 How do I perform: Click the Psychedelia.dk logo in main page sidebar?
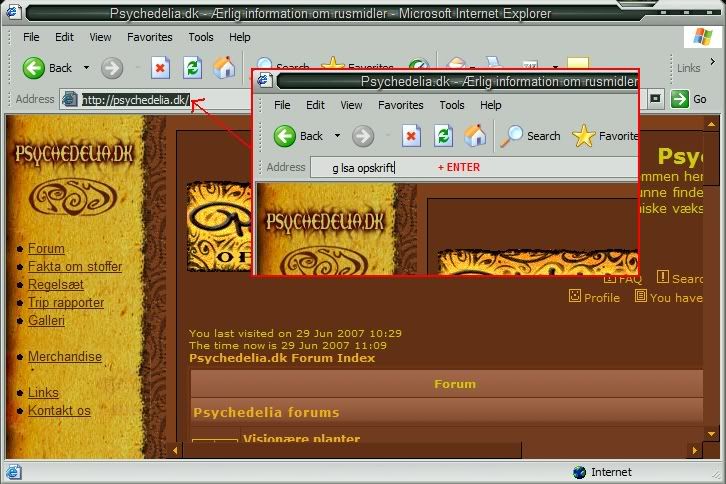pyautogui.click(x=74, y=154)
